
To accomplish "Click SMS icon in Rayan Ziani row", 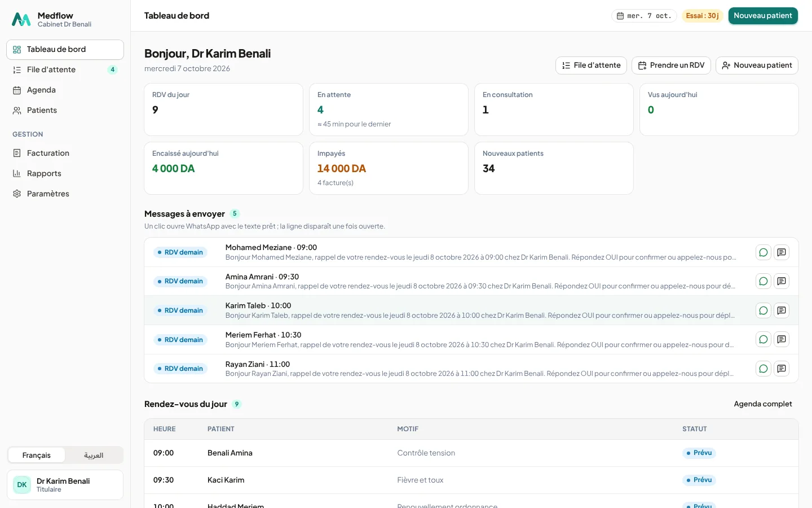I will [x=782, y=369].
